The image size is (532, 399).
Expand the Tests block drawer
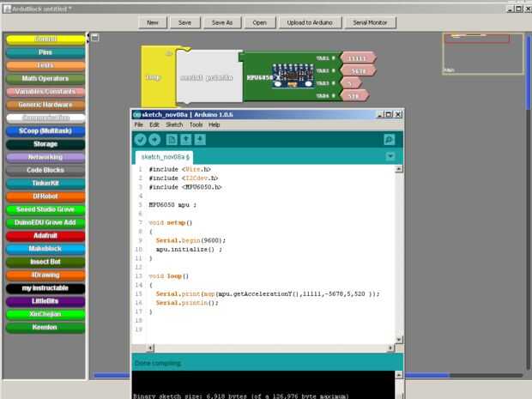tap(45, 65)
